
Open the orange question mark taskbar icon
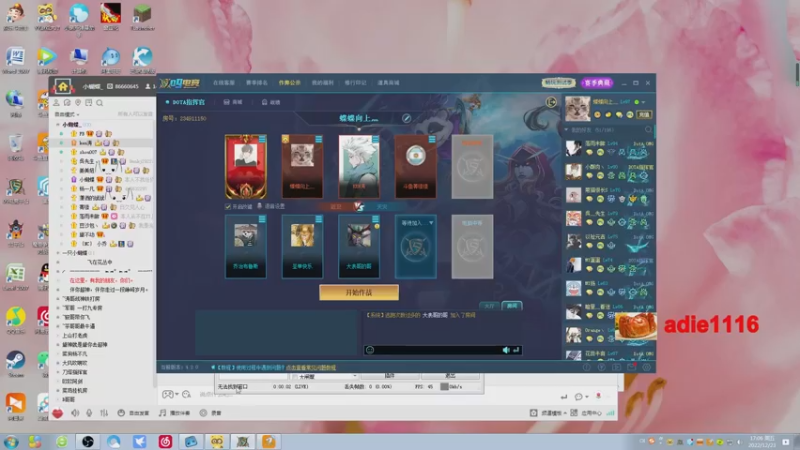(269, 441)
